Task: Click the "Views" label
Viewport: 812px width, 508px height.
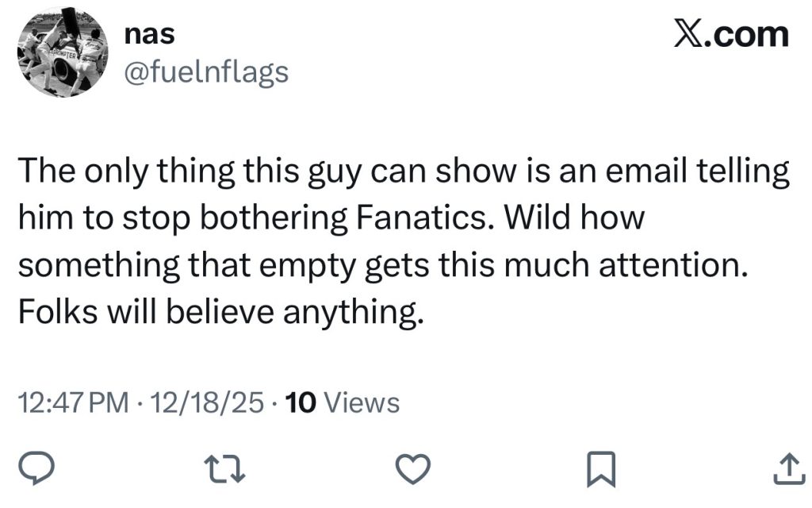Action: [363, 404]
